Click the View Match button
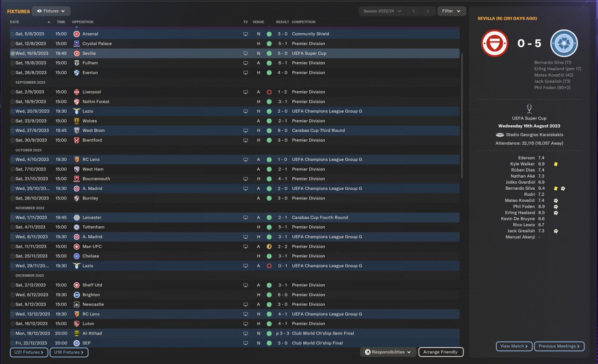 click(514, 346)
